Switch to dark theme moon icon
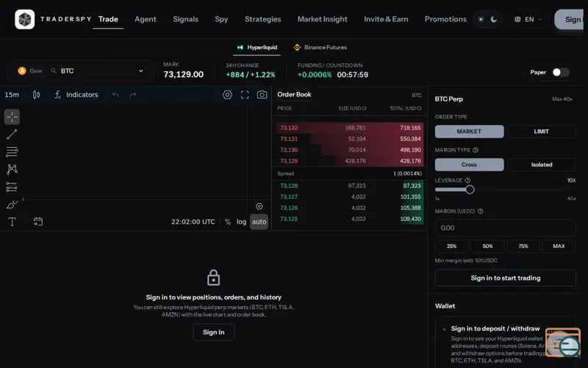The image size is (588, 368). (x=494, y=19)
